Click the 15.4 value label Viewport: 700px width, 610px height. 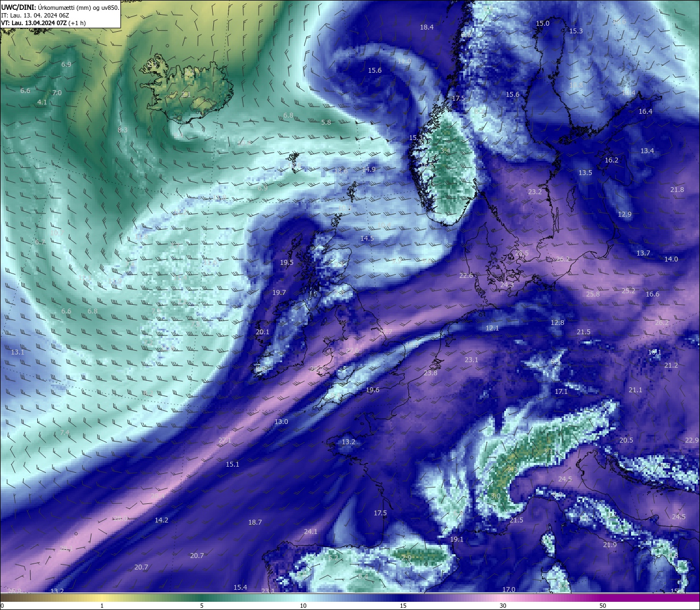click(240, 588)
